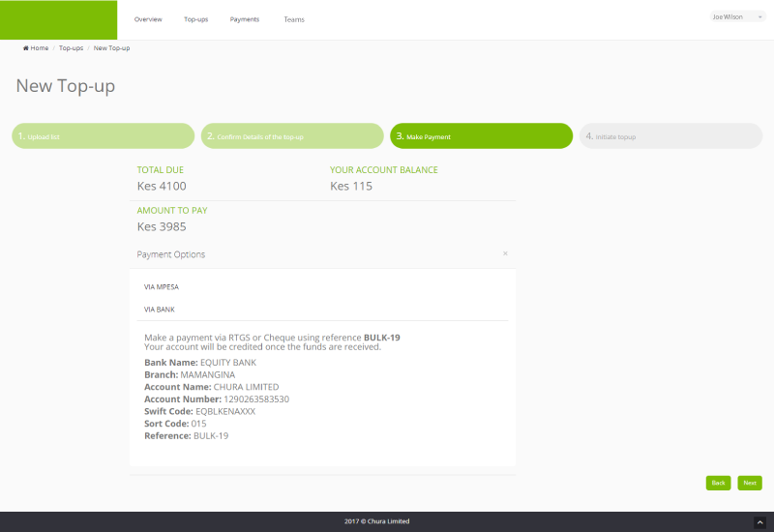
Task: Click the account number 1290263583530
Action: point(243,399)
